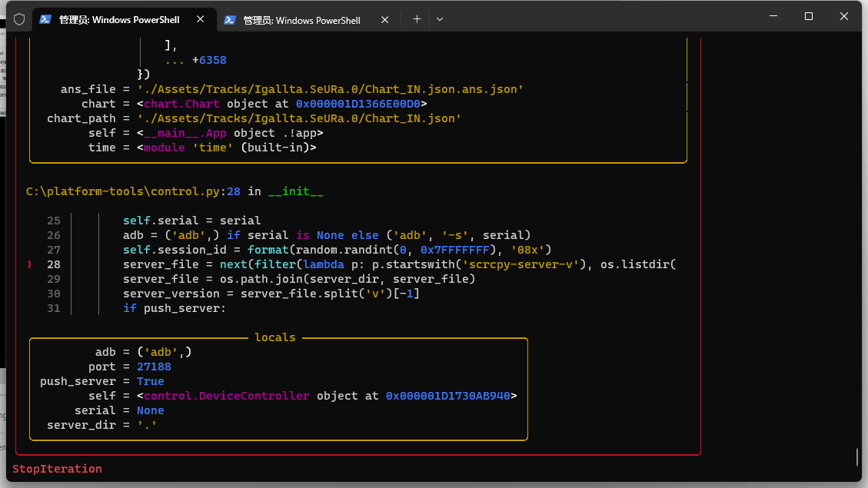Click the terminal scrollbar thumb

[x=857, y=457]
